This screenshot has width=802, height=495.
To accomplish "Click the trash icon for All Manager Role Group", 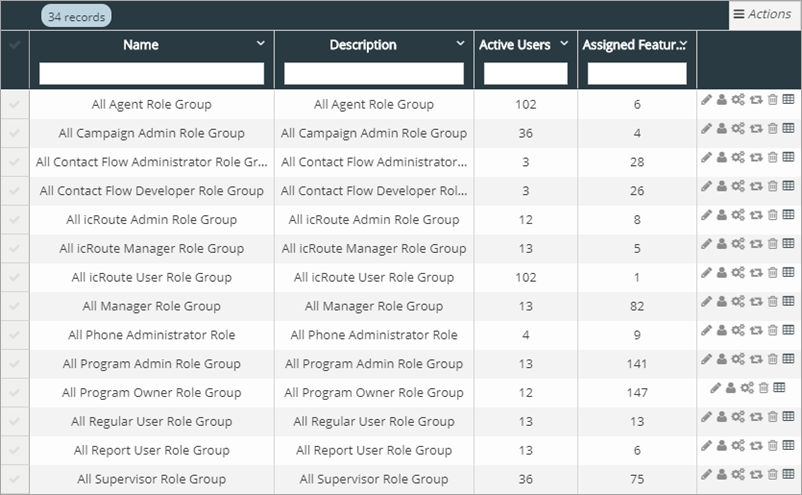I will pyautogui.click(x=772, y=301).
